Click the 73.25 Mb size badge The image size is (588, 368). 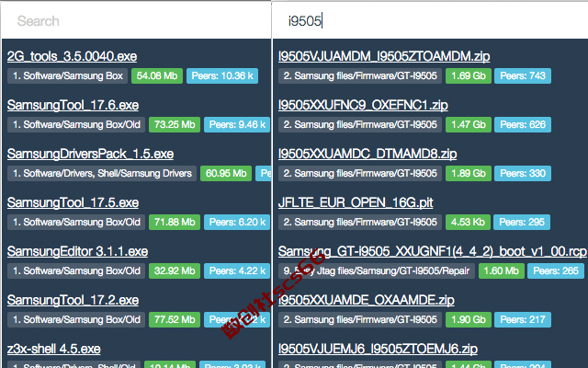pos(175,125)
